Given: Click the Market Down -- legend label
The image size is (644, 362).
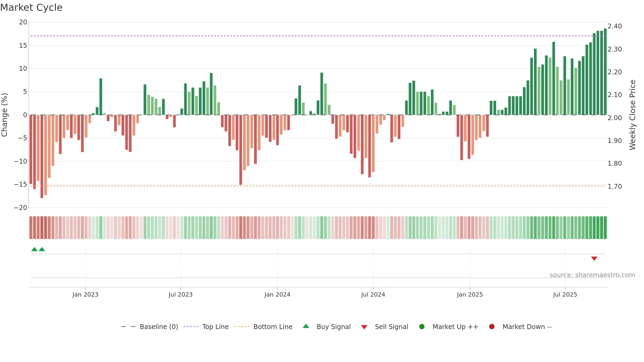Looking at the screenshot, I should point(527,327).
